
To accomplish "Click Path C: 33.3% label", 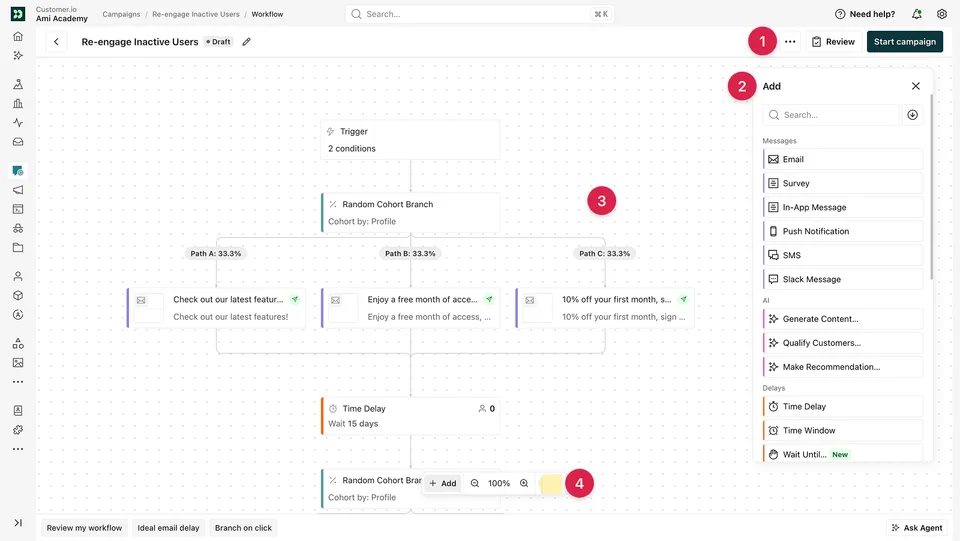I will (x=604, y=253).
